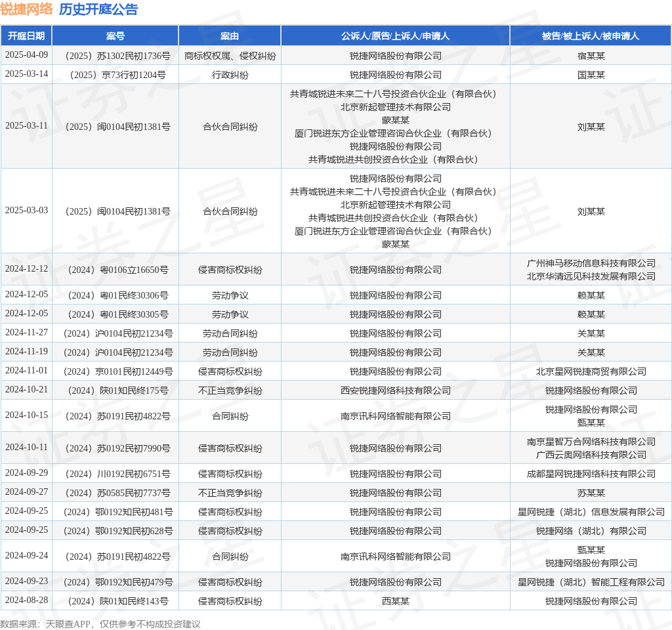Click 关某某 in the 2024-11-27 row
Screen dimensions: 672x630
[591, 333]
